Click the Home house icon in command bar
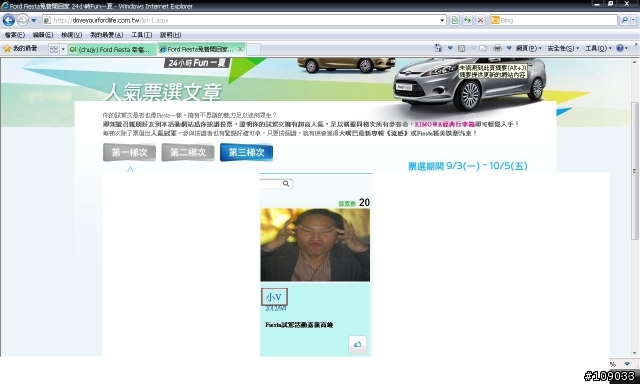Screen dimensions: 640x384 tap(438, 48)
